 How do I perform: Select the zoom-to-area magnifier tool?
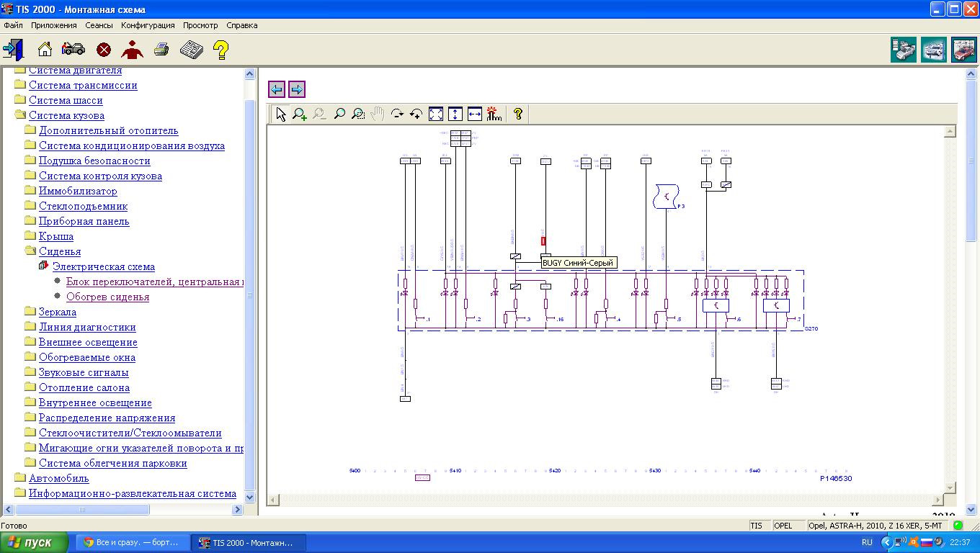tap(358, 114)
